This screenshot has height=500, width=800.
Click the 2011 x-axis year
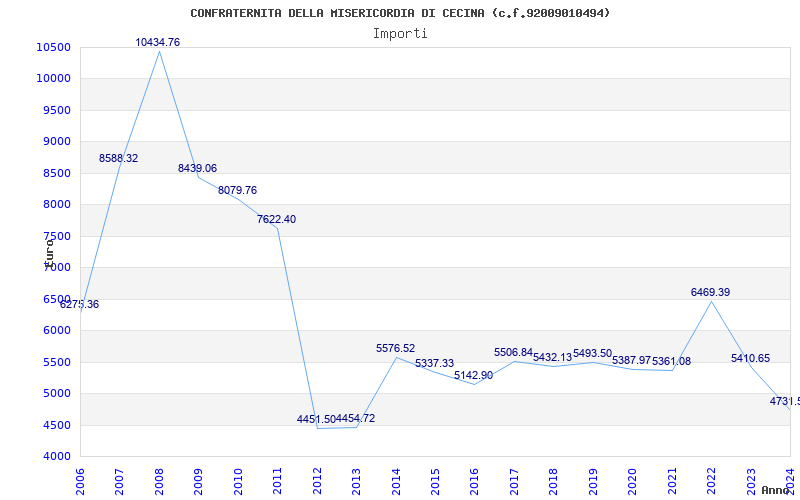pos(278,482)
